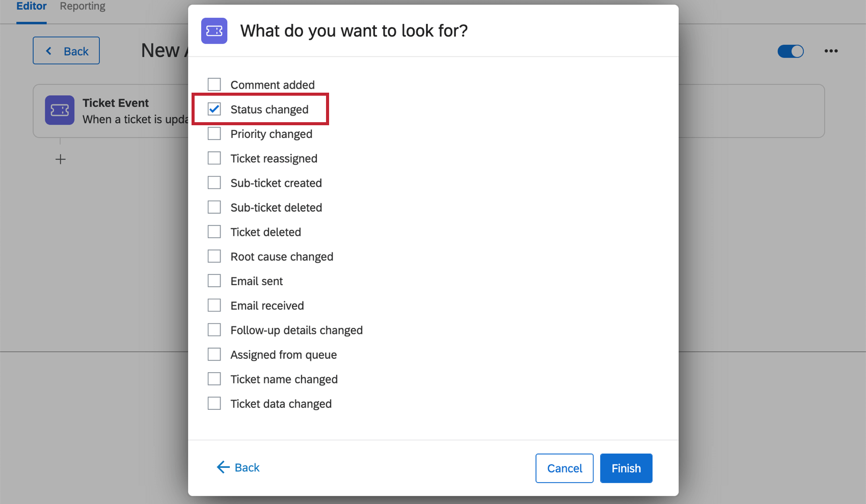The image size is (866, 504).
Task: Switch to the Reporting tab
Action: pos(82,6)
